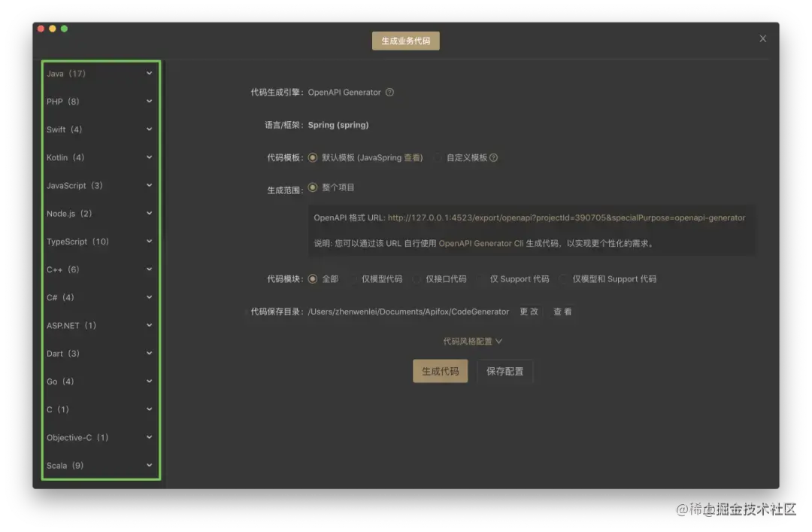This screenshot has height=532, width=812.
Task: Choose the 仅 Support 代码 radio option
Action: click(x=480, y=279)
